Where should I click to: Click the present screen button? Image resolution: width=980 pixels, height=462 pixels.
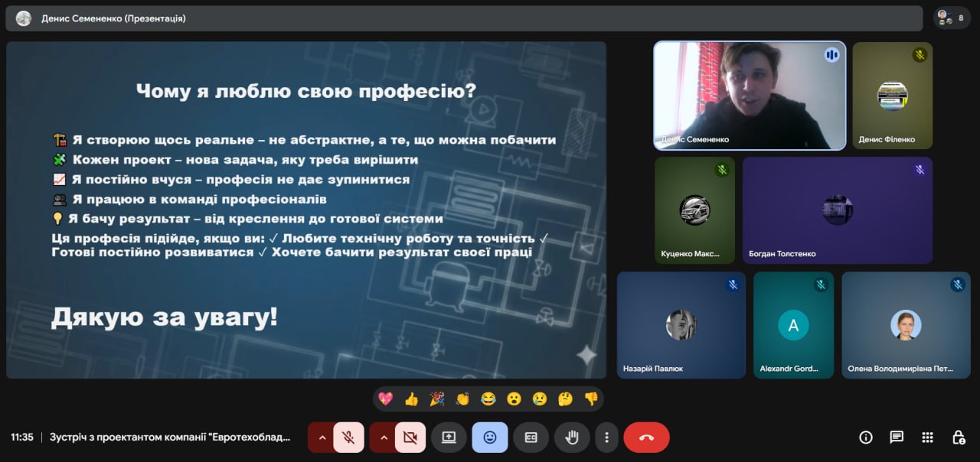[449, 438]
